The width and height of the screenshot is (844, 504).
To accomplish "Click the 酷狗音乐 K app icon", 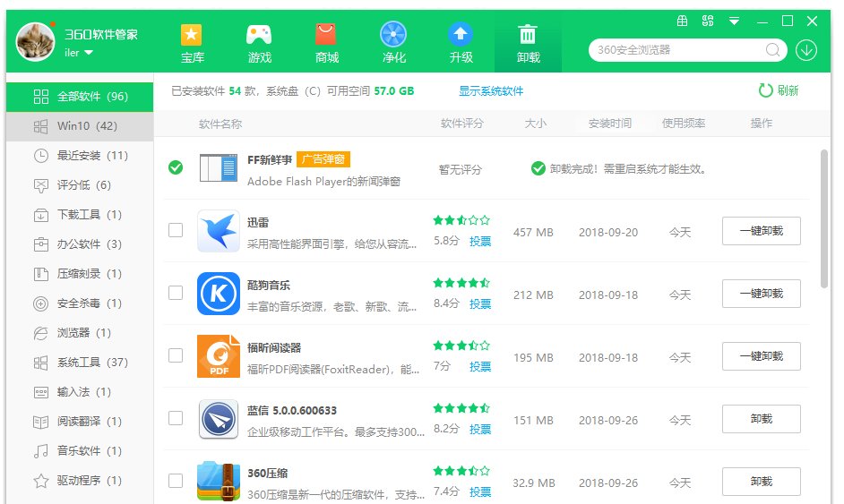I will click(219, 294).
